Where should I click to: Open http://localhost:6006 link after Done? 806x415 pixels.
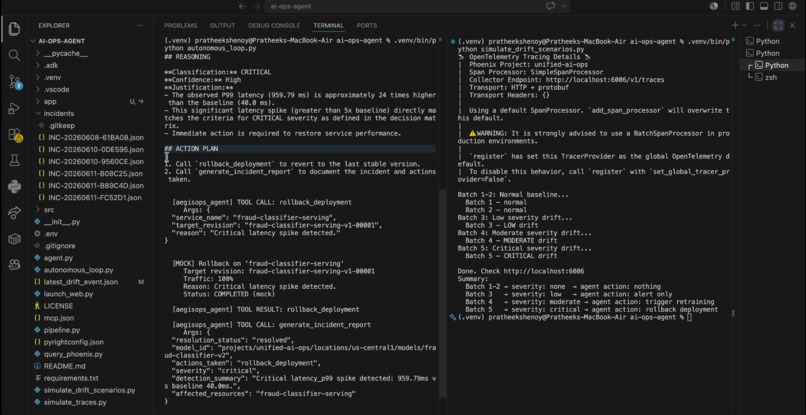(x=545, y=271)
